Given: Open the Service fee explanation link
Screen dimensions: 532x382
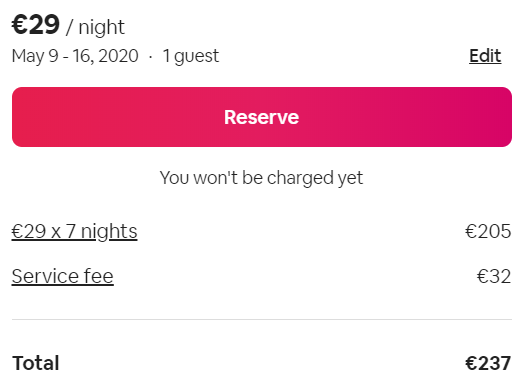Looking at the screenshot, I should point(62,276).
